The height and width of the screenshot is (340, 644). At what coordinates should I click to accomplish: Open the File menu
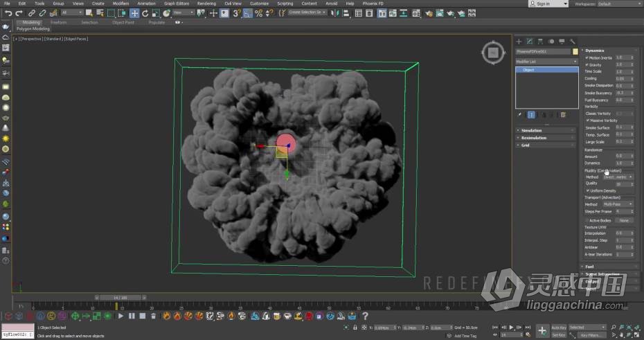[7, 3]
